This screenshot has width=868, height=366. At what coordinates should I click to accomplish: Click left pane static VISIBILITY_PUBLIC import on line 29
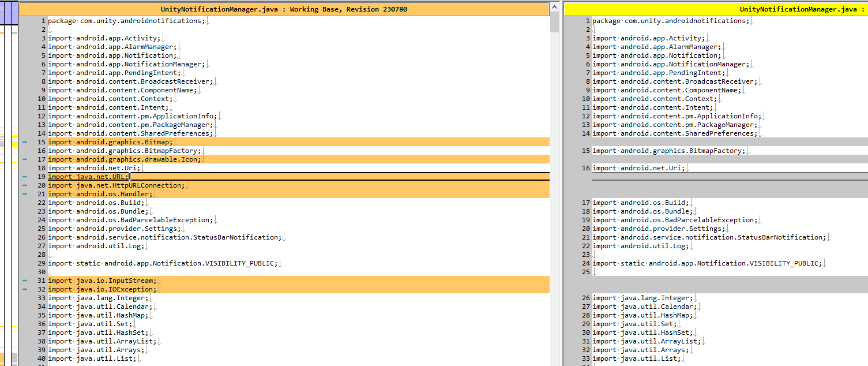pos(163,263)
